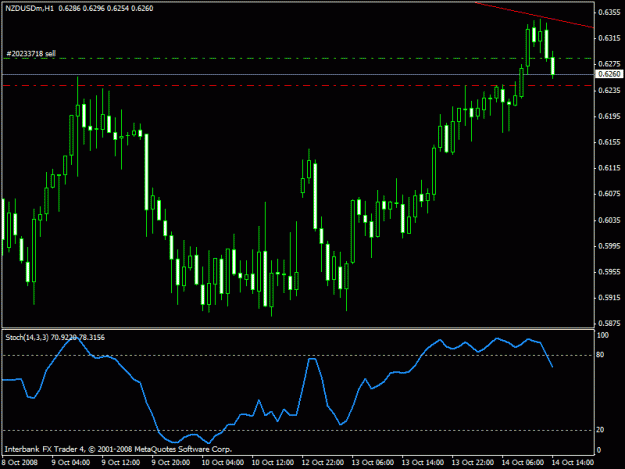Click price scale value 0.6115

pos(609,168)
